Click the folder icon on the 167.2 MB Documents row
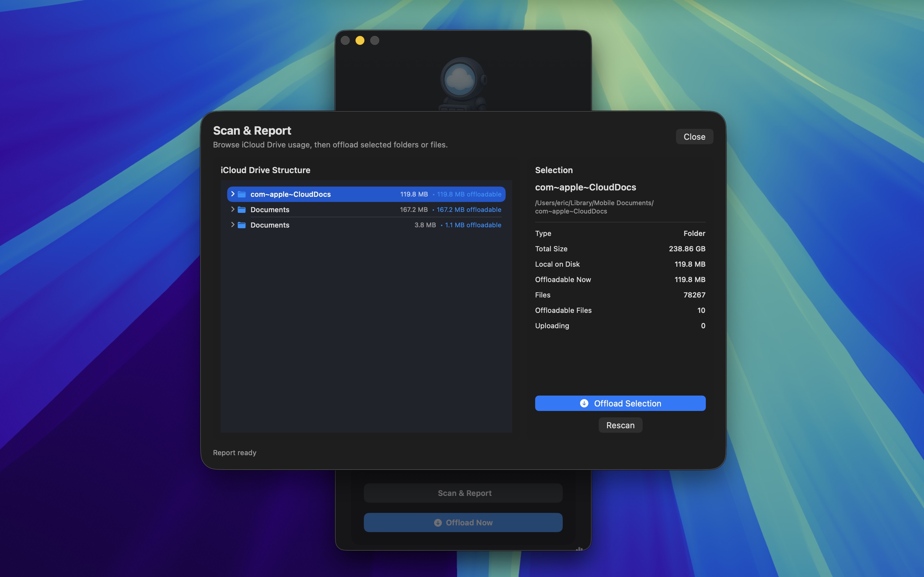The image size is (924, 577). [242, 210]
